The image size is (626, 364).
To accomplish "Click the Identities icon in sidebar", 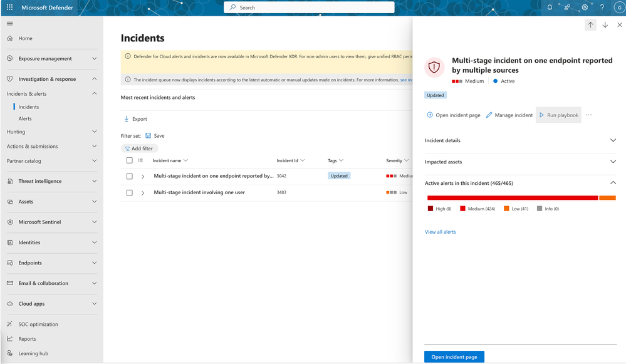I will (x=10, y=242).
